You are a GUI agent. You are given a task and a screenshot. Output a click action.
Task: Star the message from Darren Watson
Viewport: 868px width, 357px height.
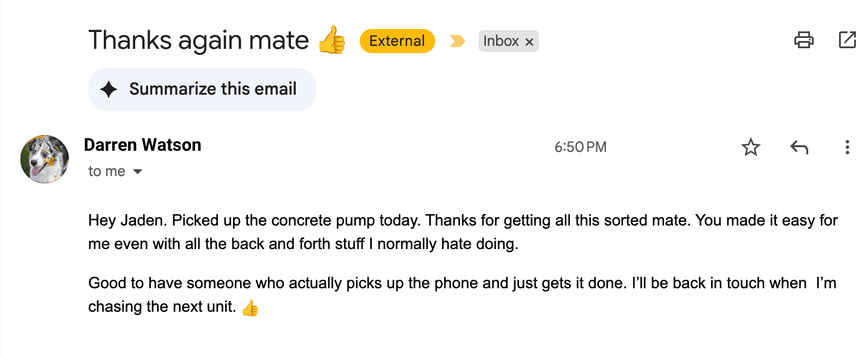pos(751,147)
